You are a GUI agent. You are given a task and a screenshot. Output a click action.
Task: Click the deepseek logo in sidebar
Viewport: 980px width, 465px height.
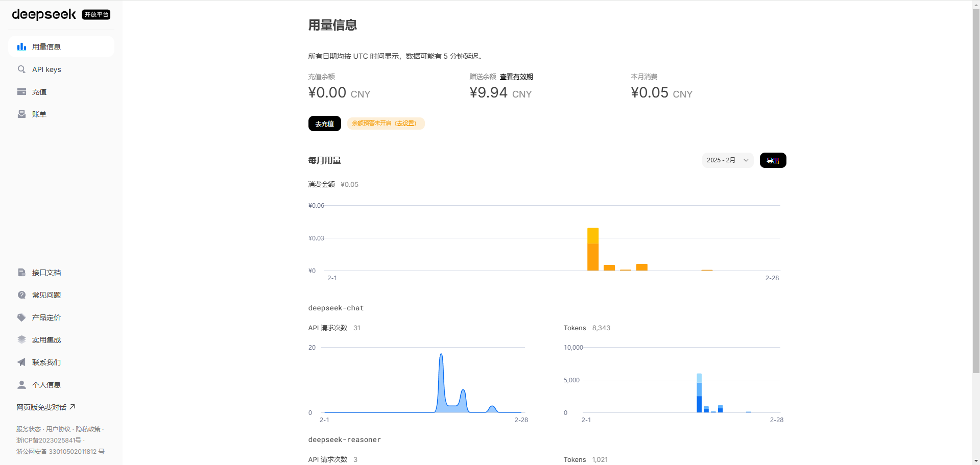point(44,14)
